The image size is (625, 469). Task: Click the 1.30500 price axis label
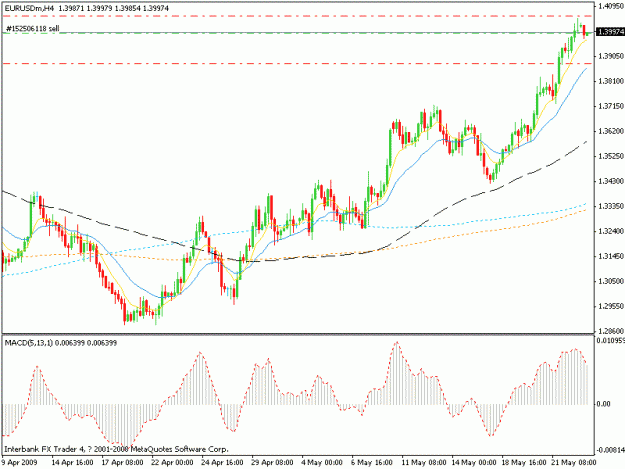point(611,282)
